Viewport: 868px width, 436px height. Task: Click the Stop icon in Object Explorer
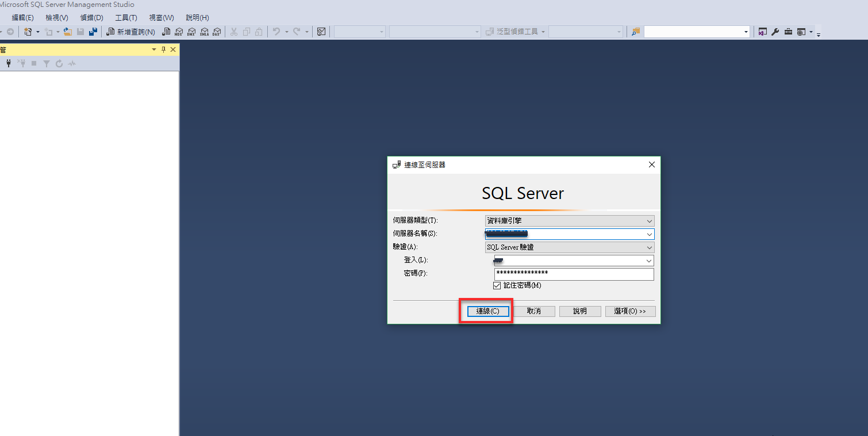pyautogui.click(x=34, y=63)
